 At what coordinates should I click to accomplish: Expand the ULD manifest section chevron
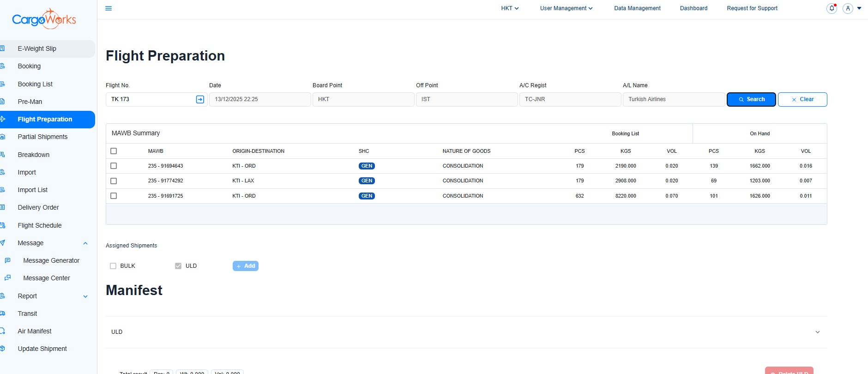[x=817, y=332]
